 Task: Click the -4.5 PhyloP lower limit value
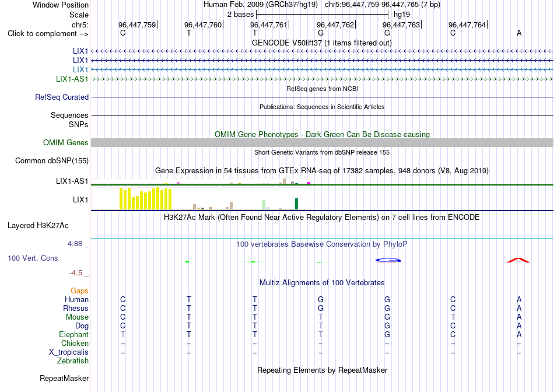click(76, 273)
